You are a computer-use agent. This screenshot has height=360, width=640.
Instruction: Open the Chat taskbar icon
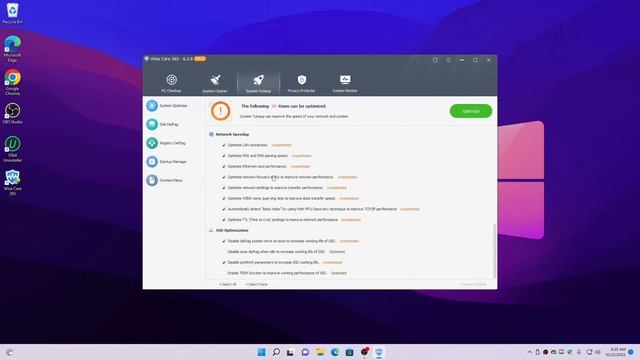pos(305,352)
